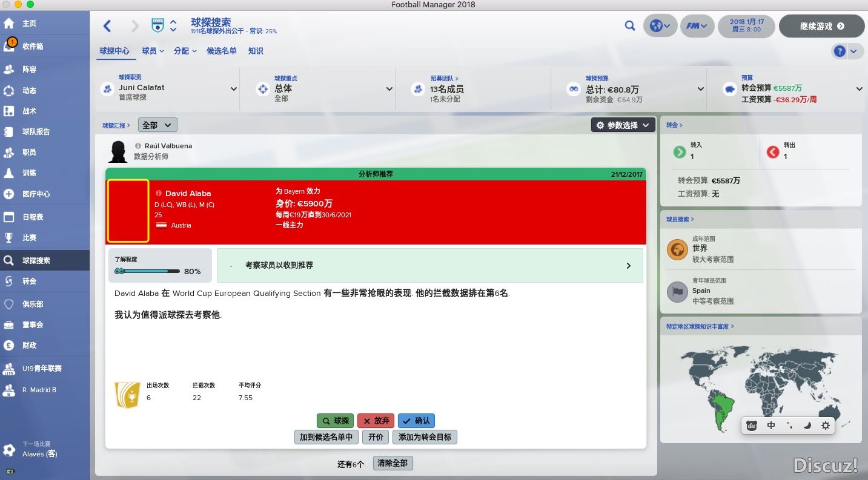868x480 pixels.
Task: Click blue 确认 acknowledge button
Action: 416,421
